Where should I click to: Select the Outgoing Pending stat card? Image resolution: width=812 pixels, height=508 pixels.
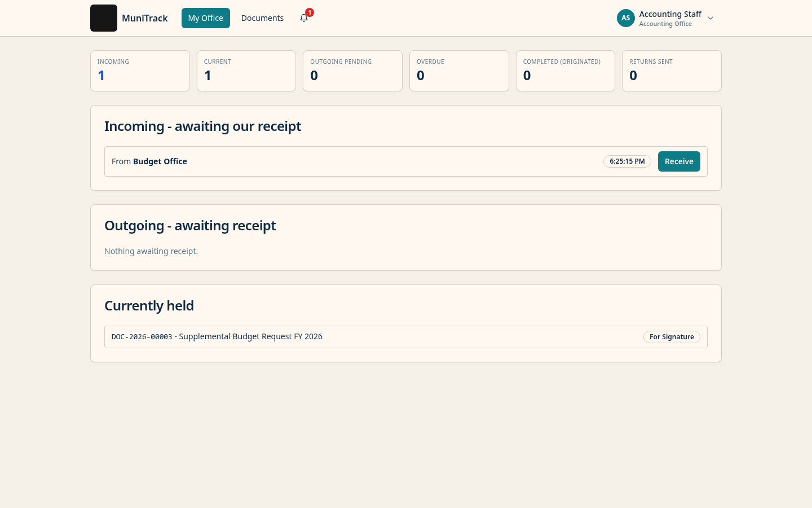click(x=352, y=71)
